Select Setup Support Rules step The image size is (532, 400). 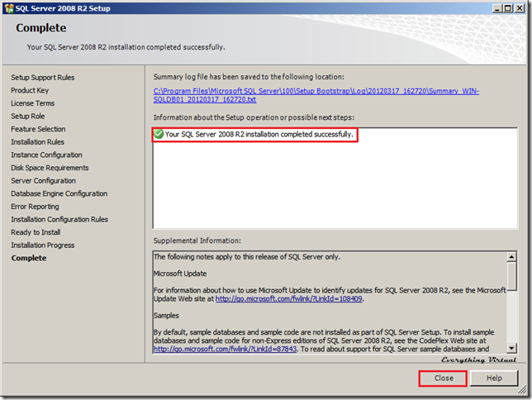[43, 78]
